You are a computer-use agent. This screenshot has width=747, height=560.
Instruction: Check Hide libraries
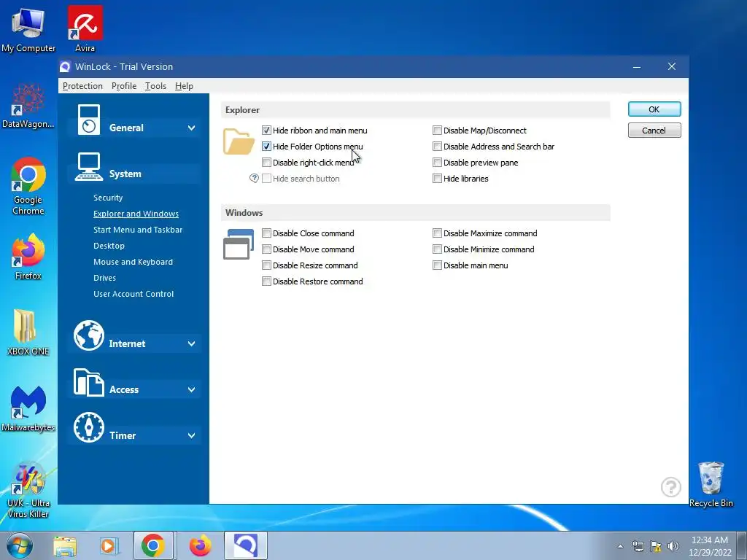pyautogui.click(x=437, y=178)
